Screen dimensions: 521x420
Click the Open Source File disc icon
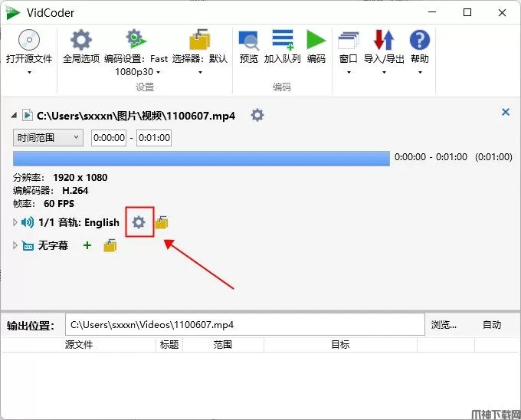29,40
